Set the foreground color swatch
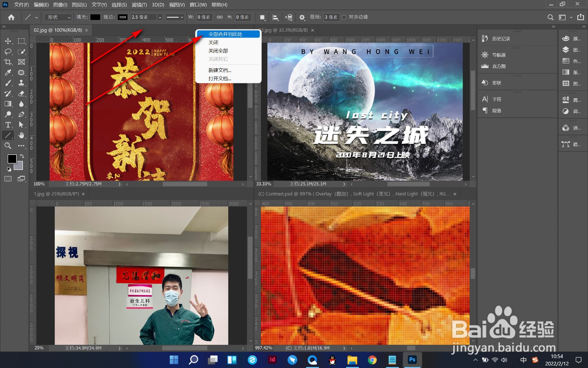 tap(12, 159)
